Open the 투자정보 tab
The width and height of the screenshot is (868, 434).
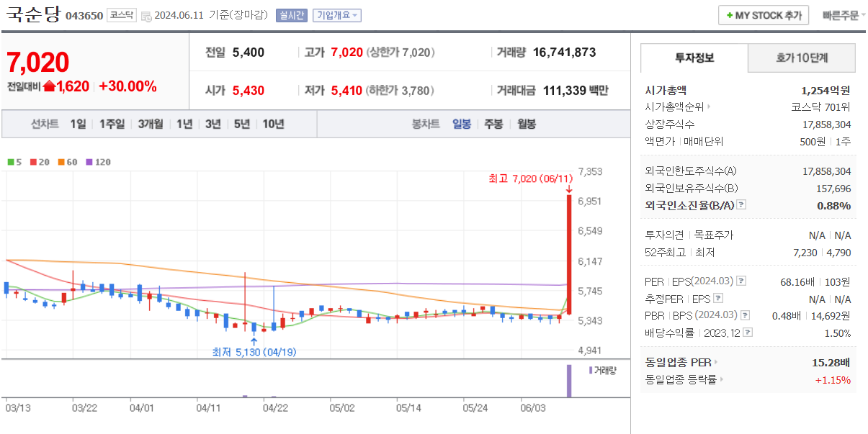694,58
